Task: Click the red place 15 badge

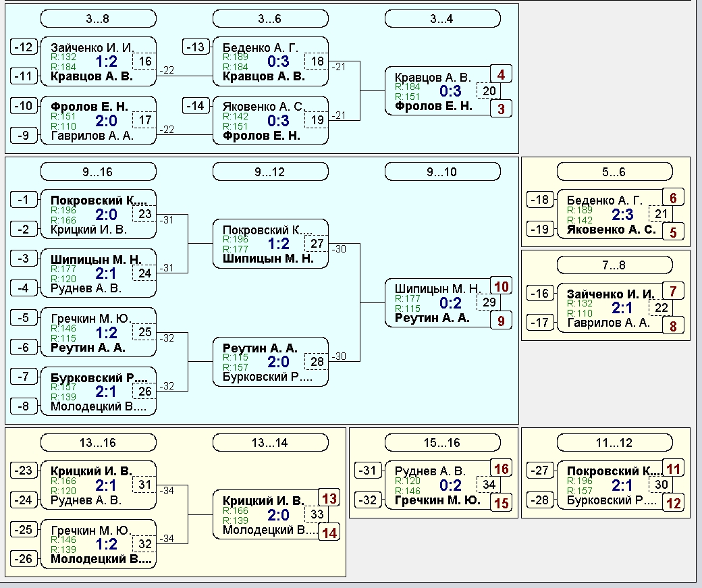Action: tap(501, 503)
